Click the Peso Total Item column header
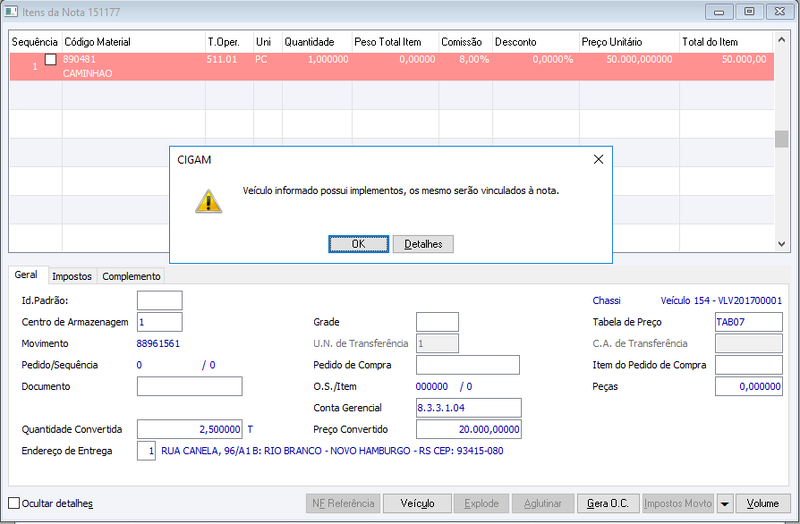This screenshot has width=800, height=524. 396,42
